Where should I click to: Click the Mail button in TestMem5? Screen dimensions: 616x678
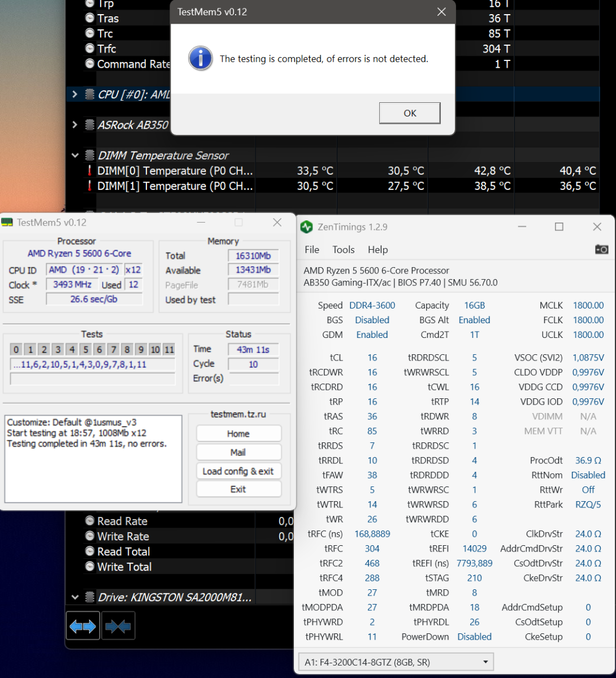pyautogui.click(x=238, y=453)
